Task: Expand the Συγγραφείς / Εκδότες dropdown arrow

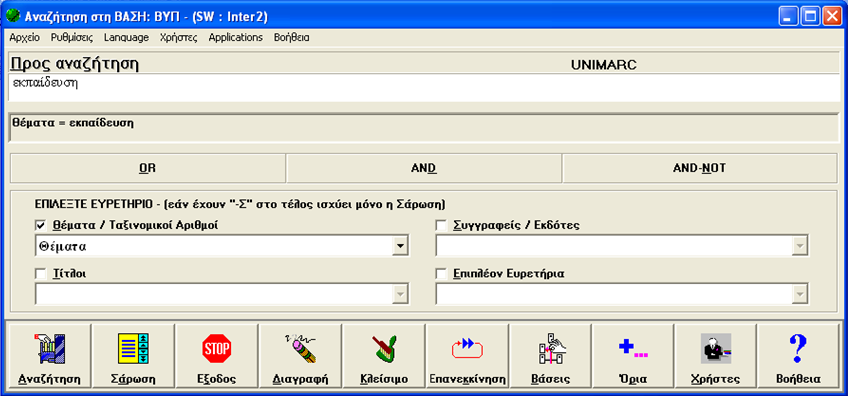Action: tap(800, 246)
